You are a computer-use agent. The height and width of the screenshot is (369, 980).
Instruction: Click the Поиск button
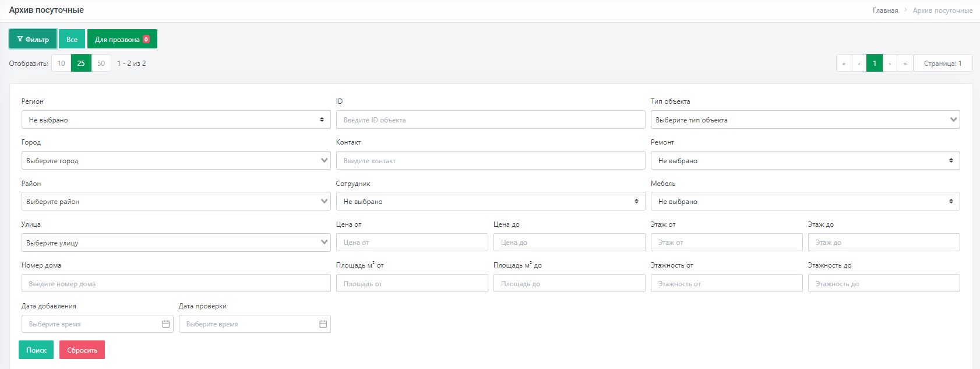click(x=36, y=350)
